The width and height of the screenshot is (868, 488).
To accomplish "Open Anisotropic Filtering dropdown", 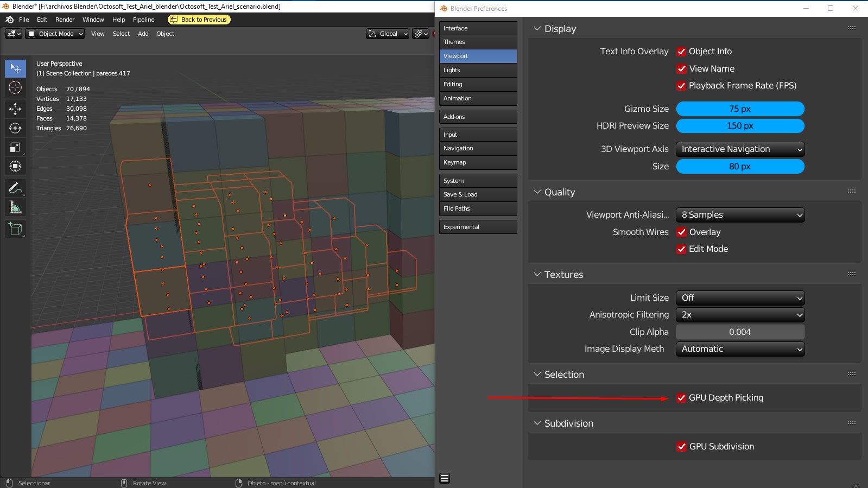I will (740, 315).
